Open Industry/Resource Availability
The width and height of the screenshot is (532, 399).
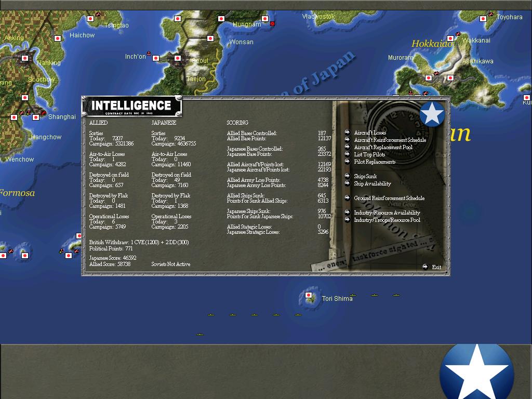pos(387,212)
